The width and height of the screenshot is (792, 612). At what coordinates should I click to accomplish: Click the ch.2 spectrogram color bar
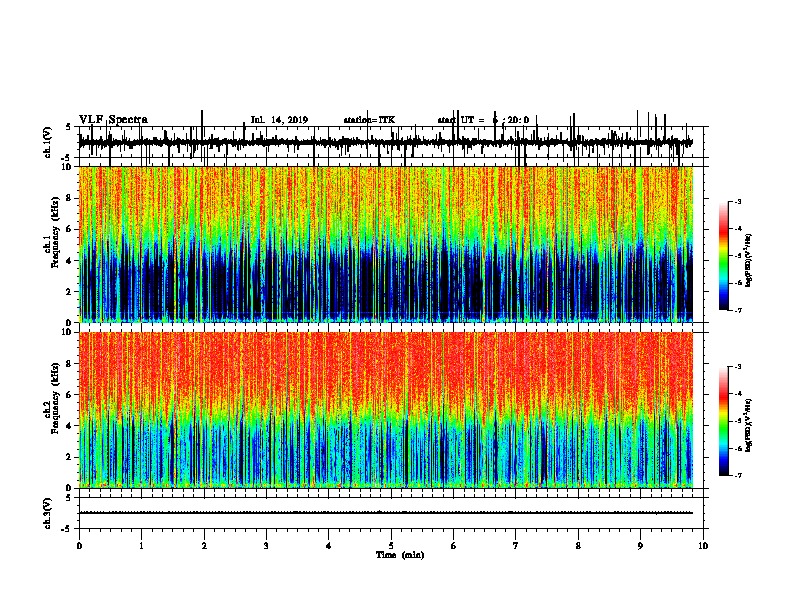723,421
